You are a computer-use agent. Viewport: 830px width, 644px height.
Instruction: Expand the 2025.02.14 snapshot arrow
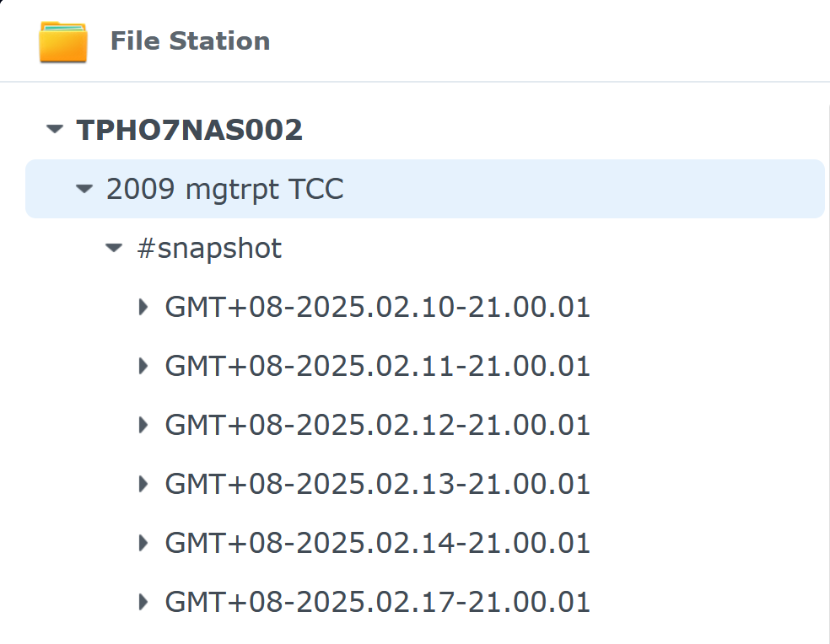click(143, 543)
